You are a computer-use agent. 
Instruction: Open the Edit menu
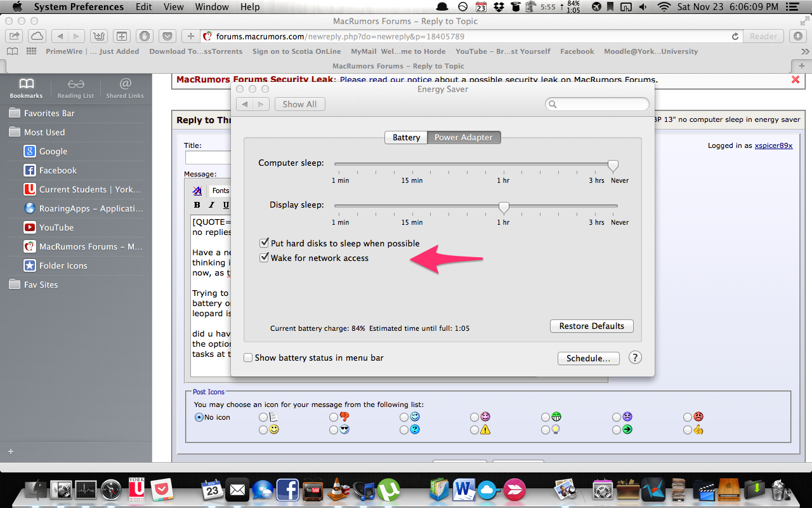pyautogui.click(x=144, y=7)
